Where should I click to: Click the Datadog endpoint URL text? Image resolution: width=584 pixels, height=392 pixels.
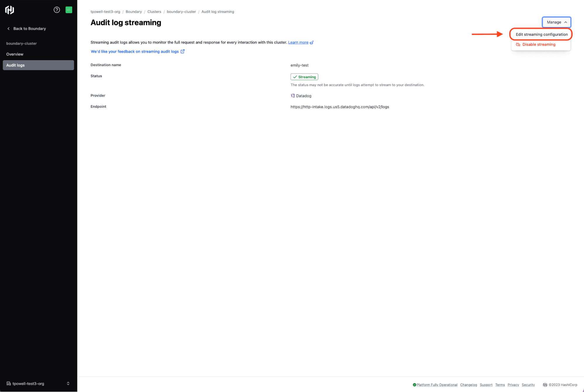tap(339, 107)
